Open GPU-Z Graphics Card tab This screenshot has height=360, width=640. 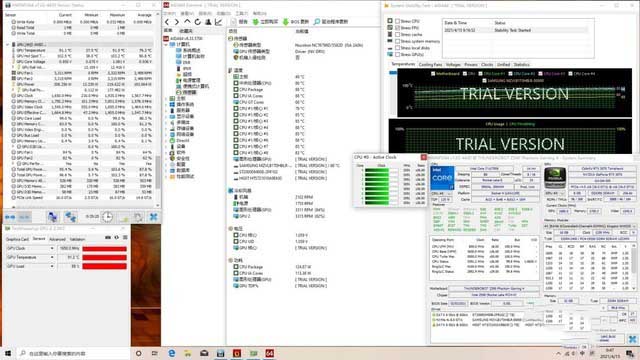pos(18,239)
